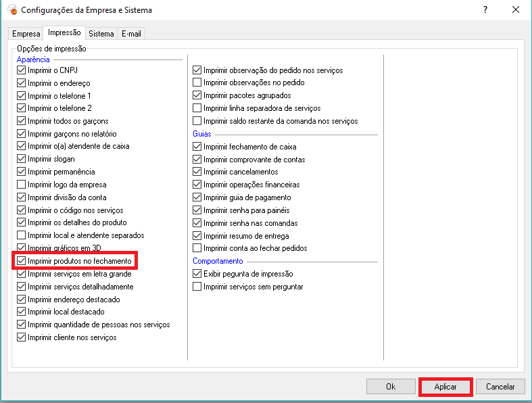The image size is (532, 403).
Task: Check Imprimir serviços sem perguntar
Action: point(197,287)
